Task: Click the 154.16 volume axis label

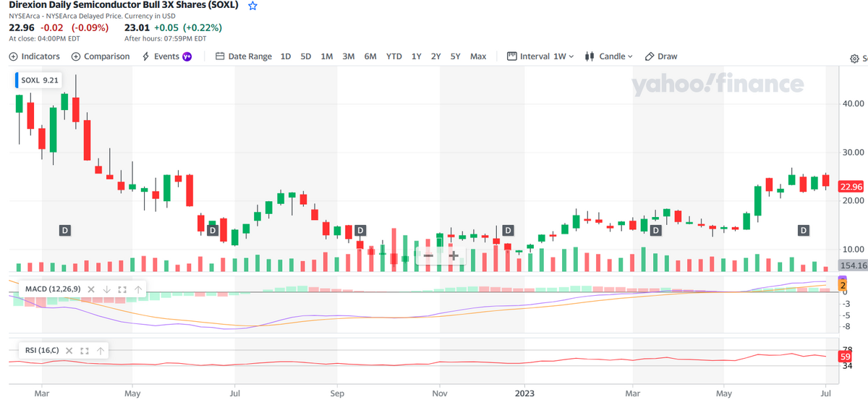Action: (x=853, y=265)
